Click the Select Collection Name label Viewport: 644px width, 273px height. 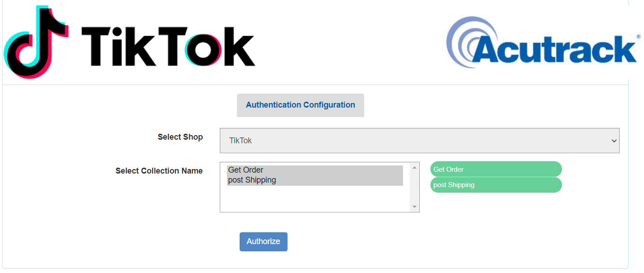point(159,171)
